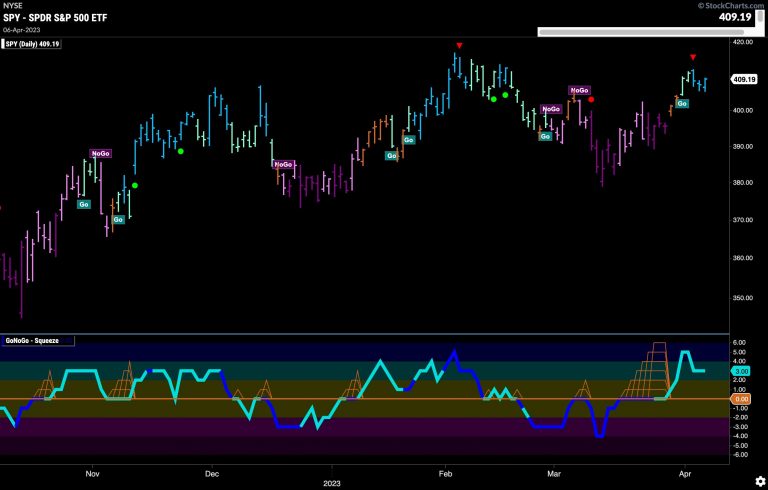Click the red triangle marker at April high

coord(693,57)
